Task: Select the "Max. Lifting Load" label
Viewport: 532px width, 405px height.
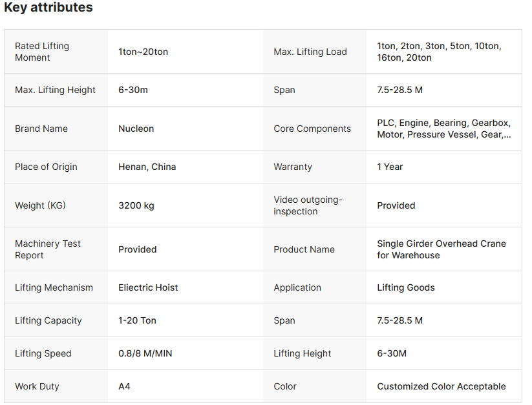Action: [x=310, y=52]
